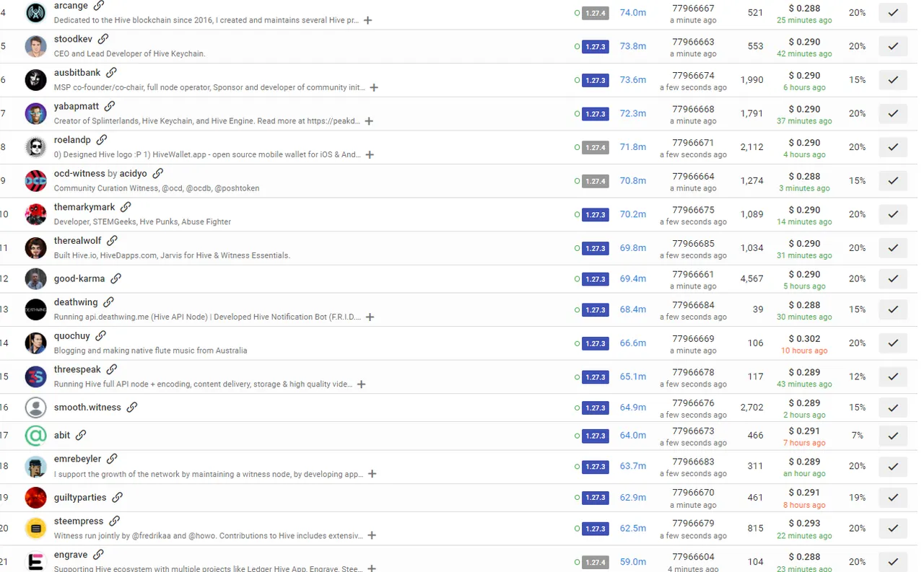Image resolution: width=924 pixels, height=572 pixels.
Task: Open the link icon beside smooth.witness
Action: click(x=132, y=408)
